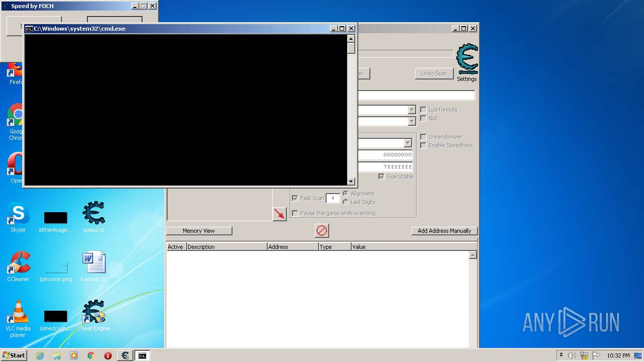The height and width of the screenshot is (362, 644).
Task: Click address list scrollbar up arrow
Action: coord(472,255)
